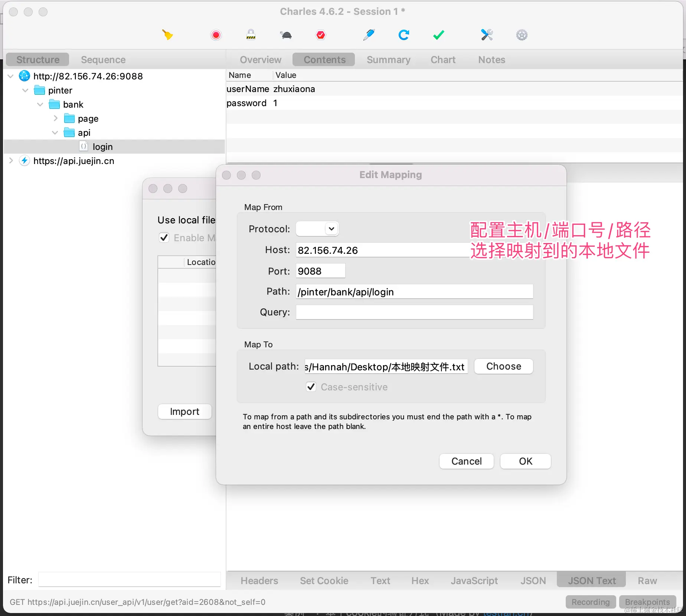Click the bank folder icon
The width and height of the screenshot is (686, 616).
click(x=54, y=104)
